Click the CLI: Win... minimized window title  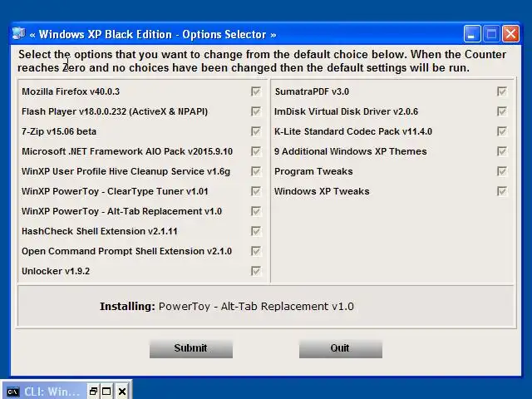coord(52,392)
